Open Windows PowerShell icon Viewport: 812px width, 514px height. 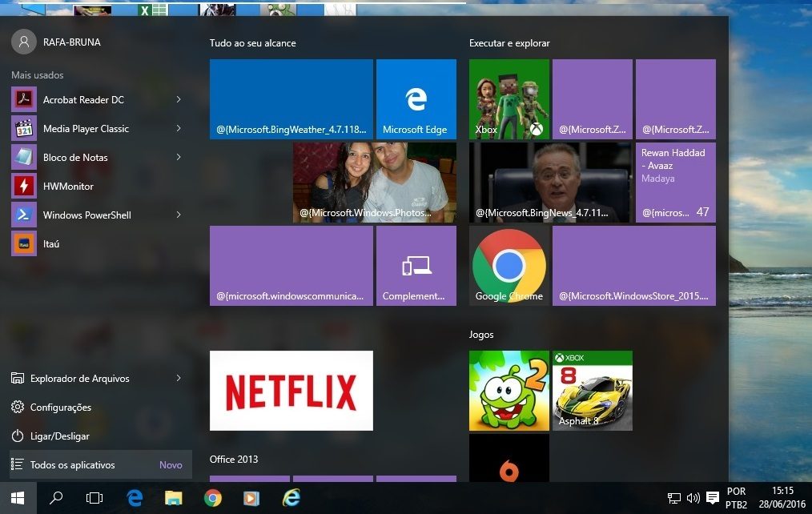coord(24,215)
